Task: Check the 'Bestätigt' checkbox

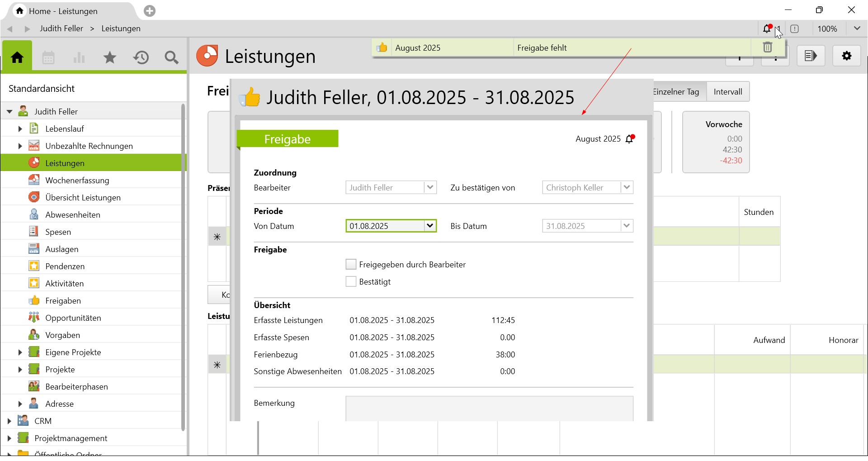Action: point(351,282)
